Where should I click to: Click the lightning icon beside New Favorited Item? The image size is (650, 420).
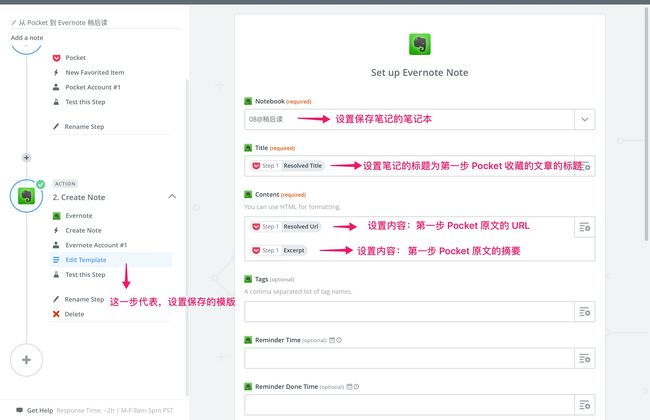tap(56, 73)
